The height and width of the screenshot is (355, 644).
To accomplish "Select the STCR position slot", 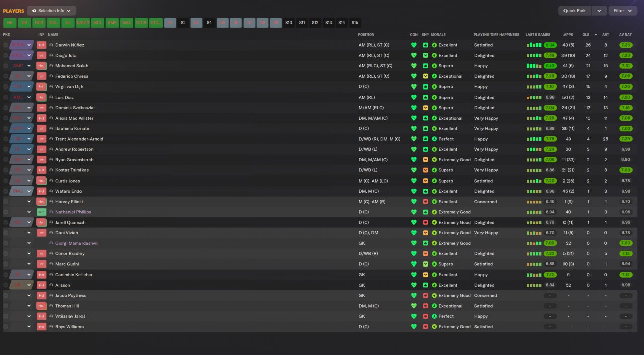I will (141, 23).
